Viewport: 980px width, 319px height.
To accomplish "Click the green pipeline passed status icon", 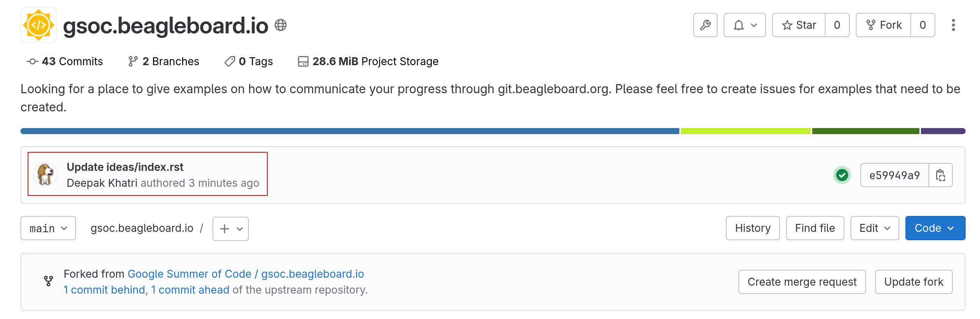I will pos(842,175).
